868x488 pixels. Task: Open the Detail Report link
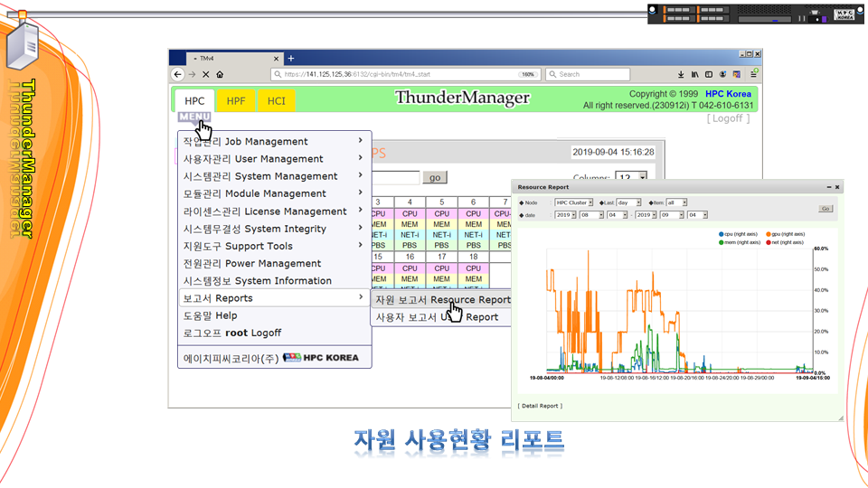tap(540, 406)
